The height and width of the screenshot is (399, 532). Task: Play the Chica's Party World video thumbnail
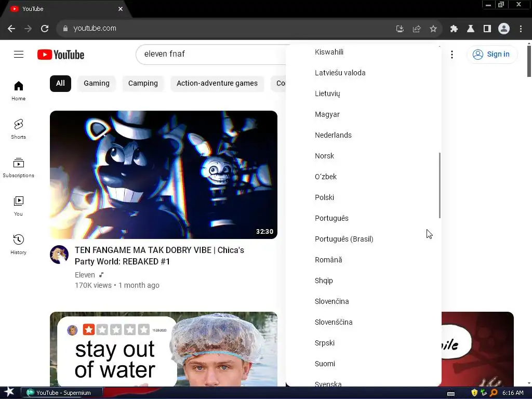(x=164, y=175)
